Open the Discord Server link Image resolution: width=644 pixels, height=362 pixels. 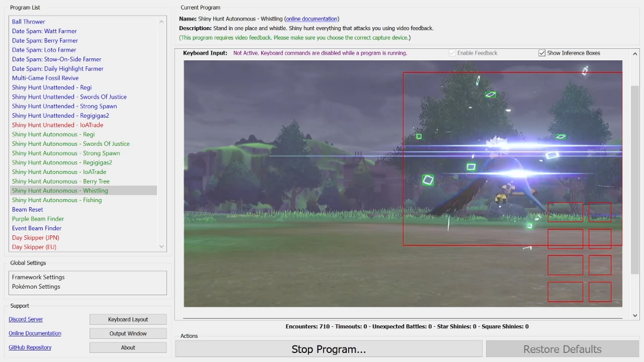click(x=26, y=319)
